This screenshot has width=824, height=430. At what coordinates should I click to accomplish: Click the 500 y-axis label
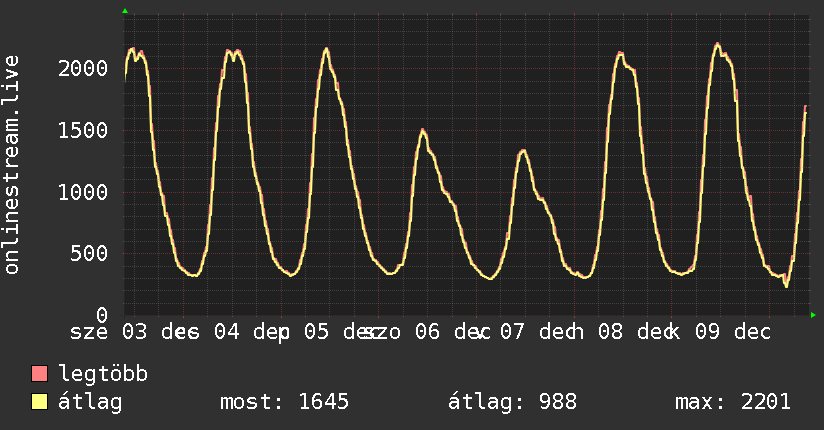(89, 253)
